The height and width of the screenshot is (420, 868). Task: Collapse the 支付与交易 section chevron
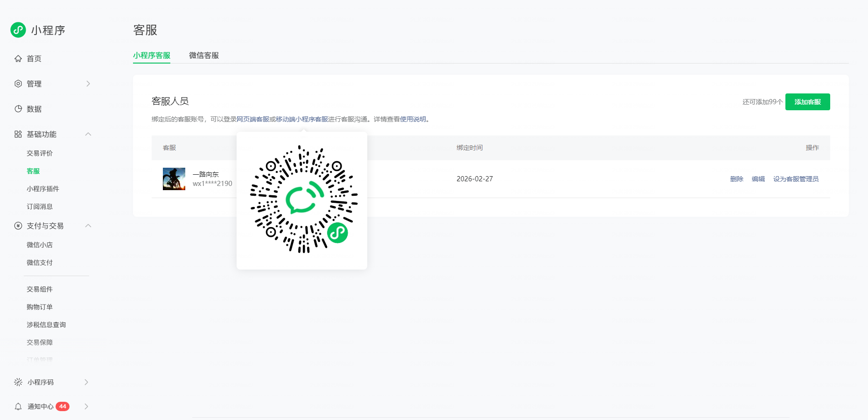pos(88,226)
